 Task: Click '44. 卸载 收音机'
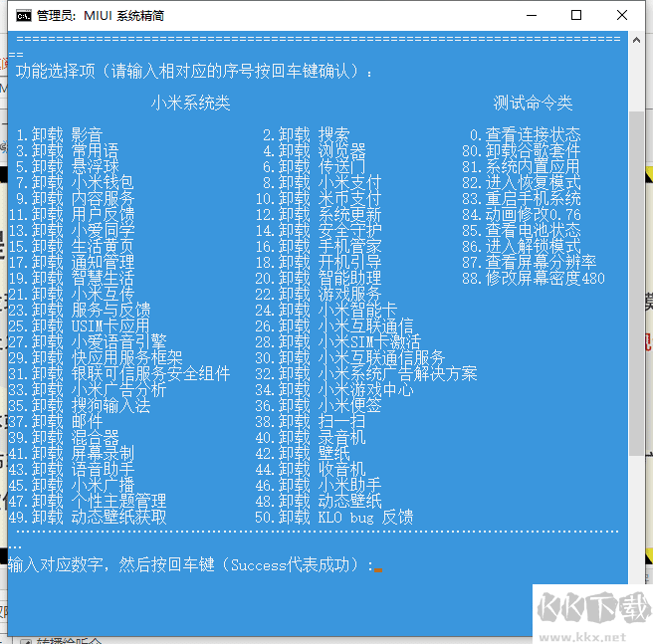coord(311,470)
